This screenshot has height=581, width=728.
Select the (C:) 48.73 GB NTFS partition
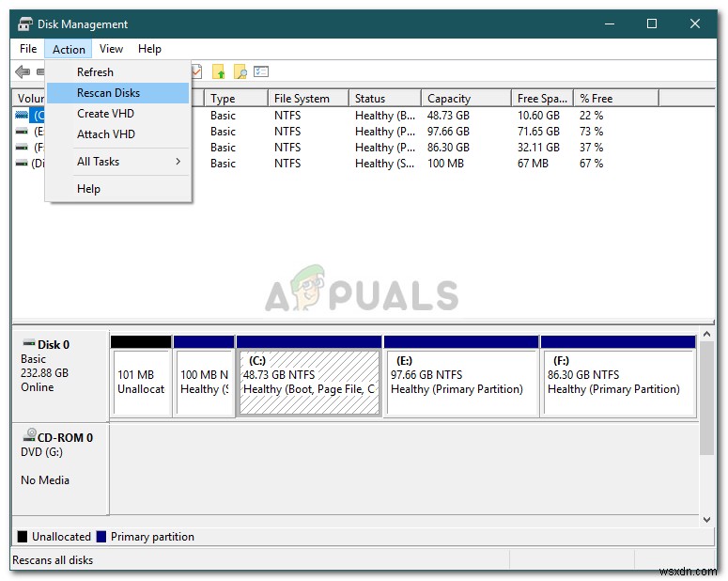(309, 375)
